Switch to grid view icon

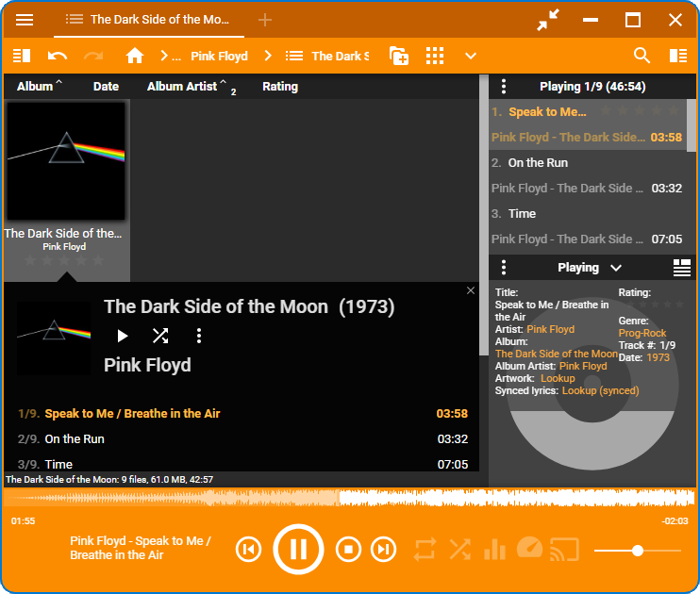coord(435,56)
